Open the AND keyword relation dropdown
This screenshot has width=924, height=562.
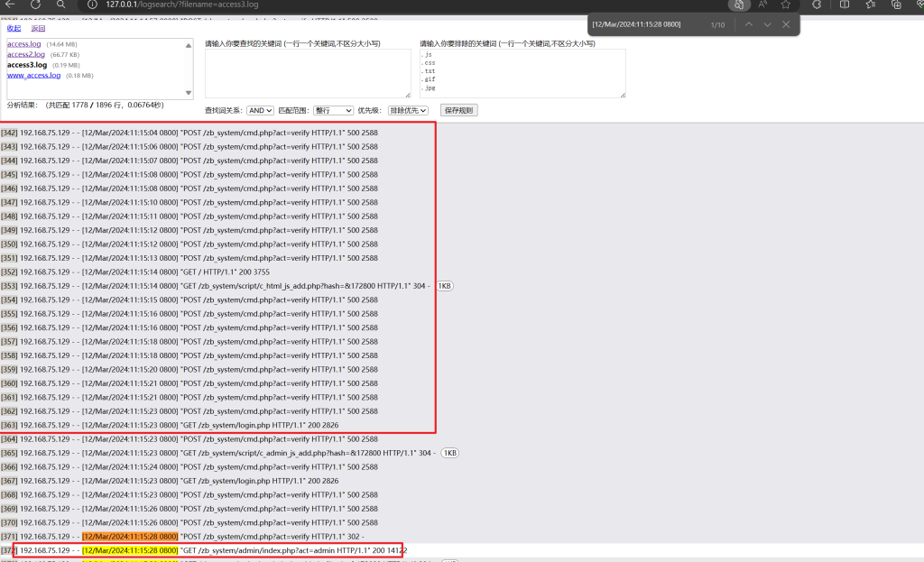click(260, 110)
